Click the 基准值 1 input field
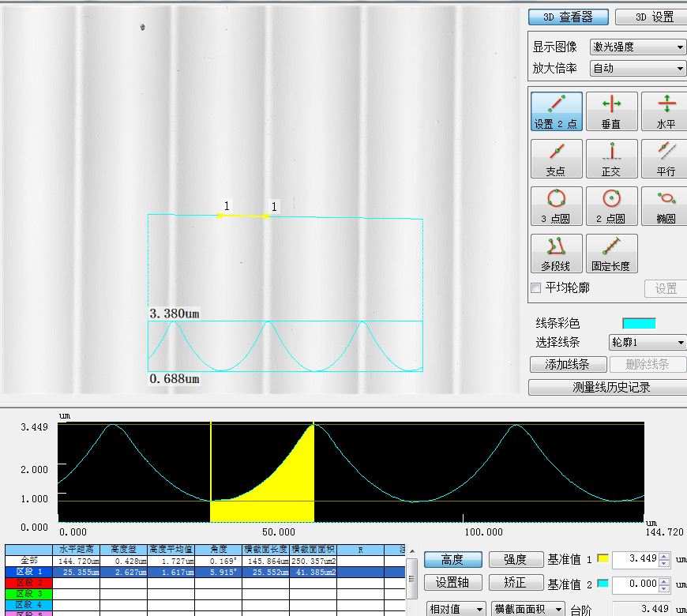This screenshot has width=687, height=616. (634, 560)
